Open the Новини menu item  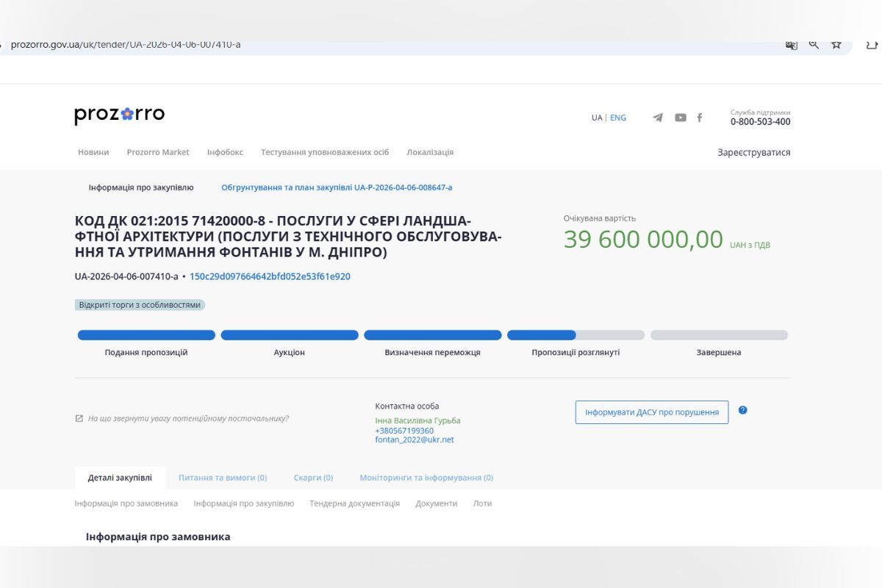93,152
